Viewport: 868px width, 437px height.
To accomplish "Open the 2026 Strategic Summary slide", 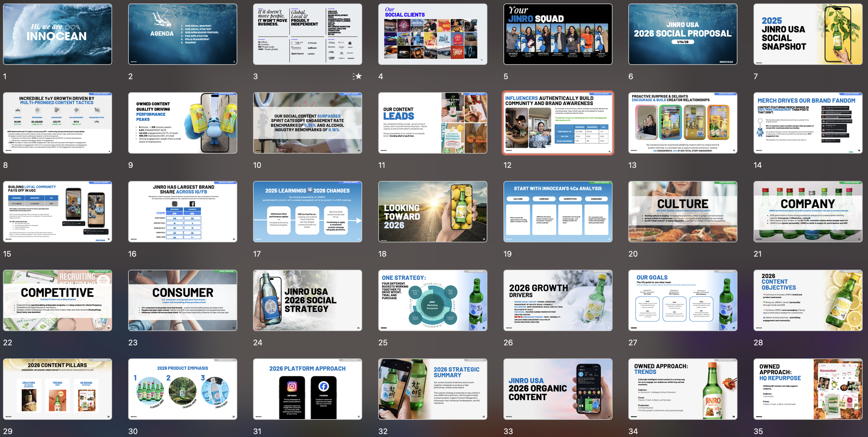I will tap(434, 390).
